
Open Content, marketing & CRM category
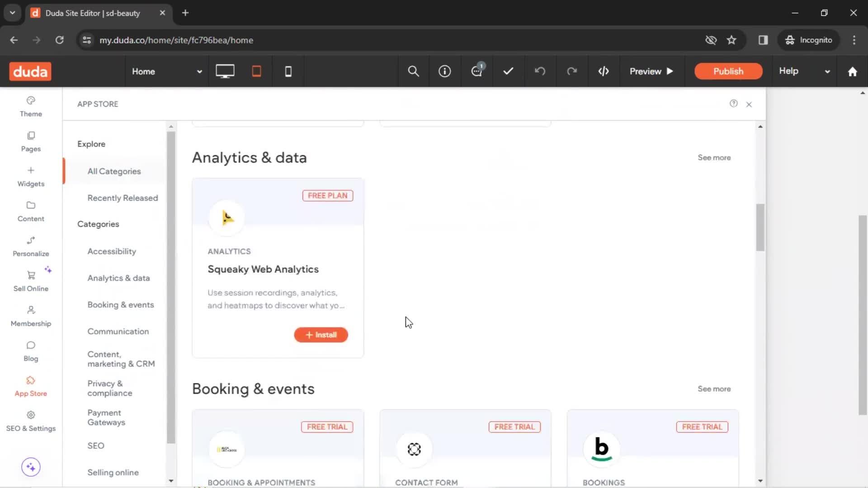[121, 359]
